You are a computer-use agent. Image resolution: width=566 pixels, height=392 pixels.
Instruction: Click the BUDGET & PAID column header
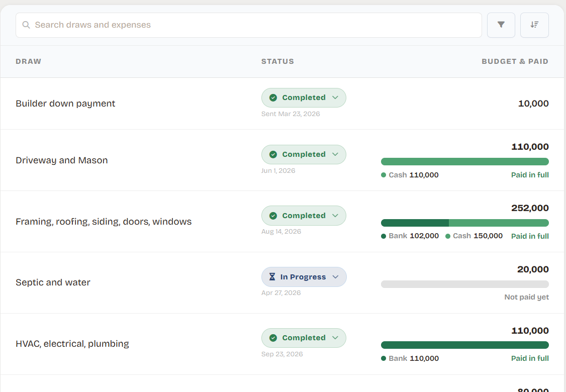(x=515, y=61)
